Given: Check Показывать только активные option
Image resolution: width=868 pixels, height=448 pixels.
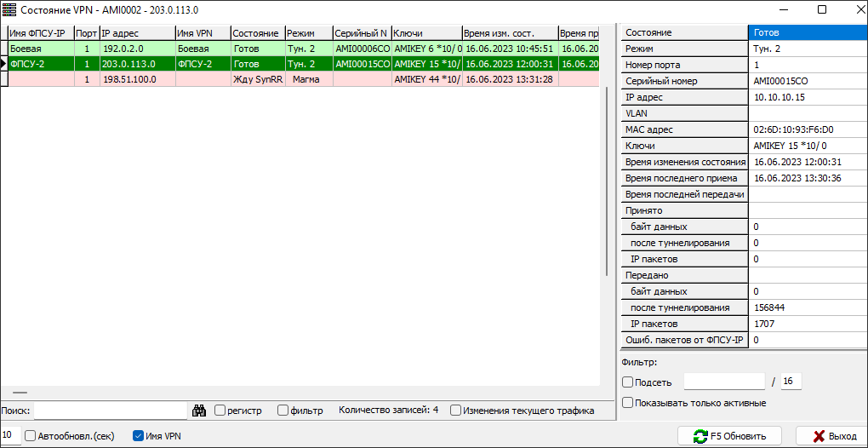Looking at the screenshot, I should [628, 403].
